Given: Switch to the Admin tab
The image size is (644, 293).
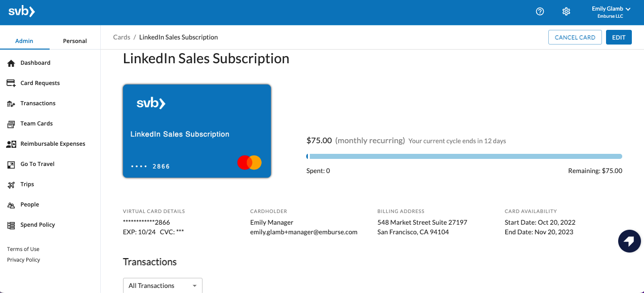Looking at the screenshot, I should coord(24,41).
